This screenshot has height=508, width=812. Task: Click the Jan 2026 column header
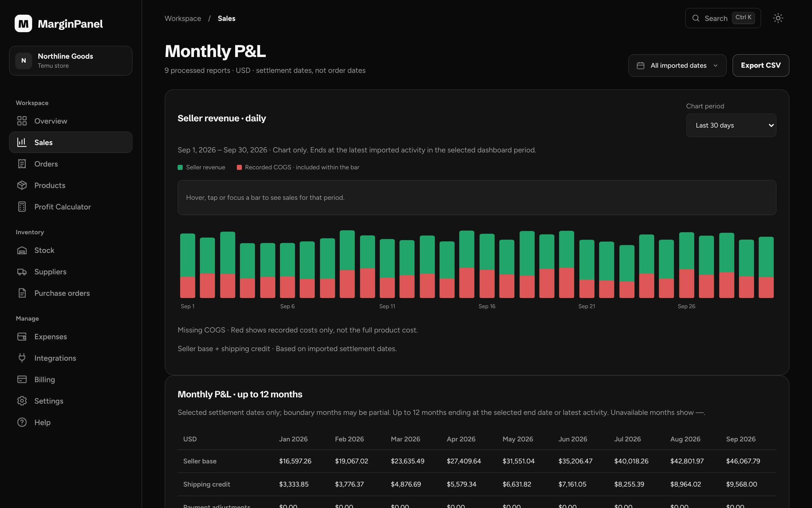click(293, 439)
